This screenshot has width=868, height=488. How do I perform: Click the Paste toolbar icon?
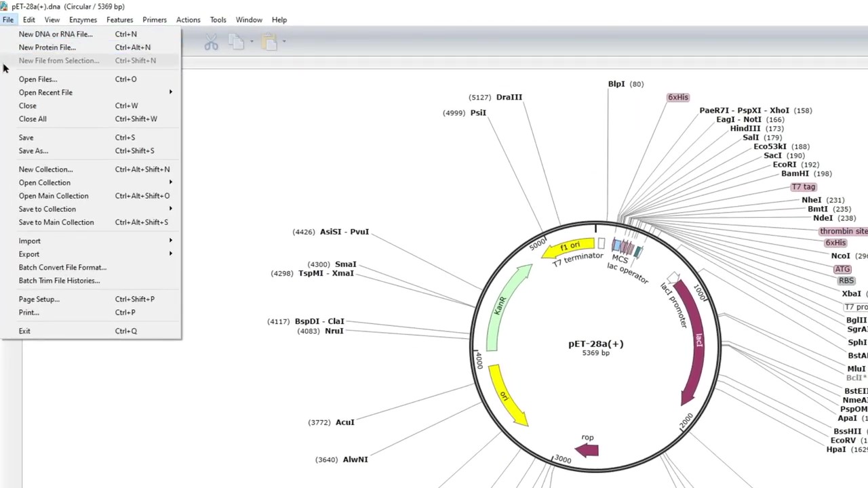click(x=268, y=42)
